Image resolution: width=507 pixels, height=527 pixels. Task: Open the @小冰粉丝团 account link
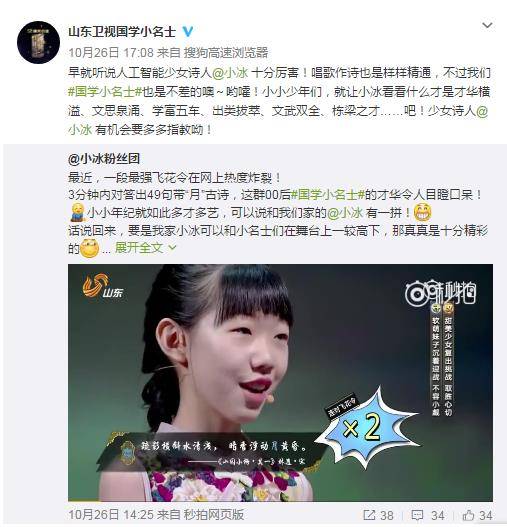click(x=104, y=159)
